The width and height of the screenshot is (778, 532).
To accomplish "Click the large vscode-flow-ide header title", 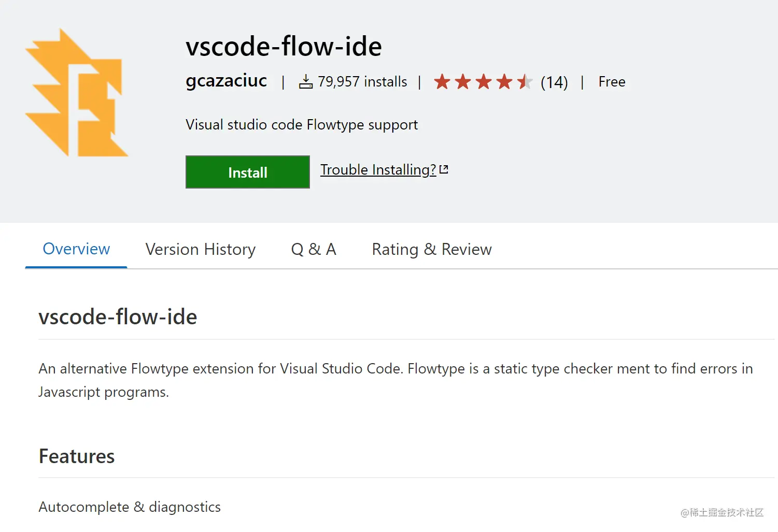I will pos(284,47).
